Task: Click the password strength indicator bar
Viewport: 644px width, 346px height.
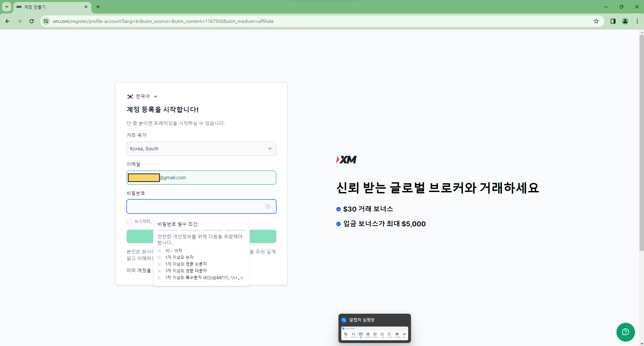Action: coord(201,230)
